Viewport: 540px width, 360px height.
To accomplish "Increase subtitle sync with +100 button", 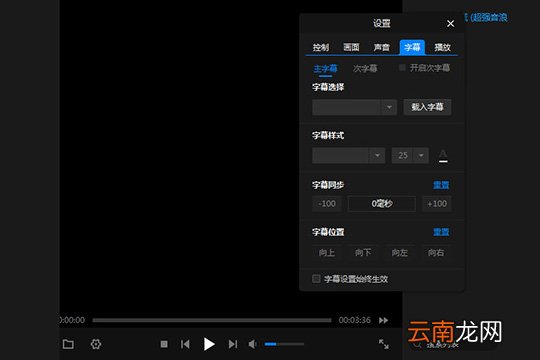I will pos(437,204).
